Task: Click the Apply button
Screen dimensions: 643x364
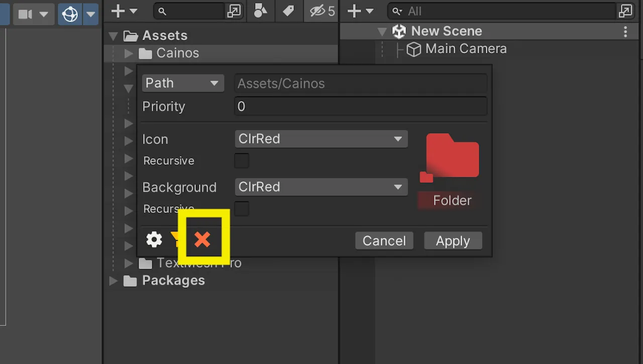Action: click(453, 240)
